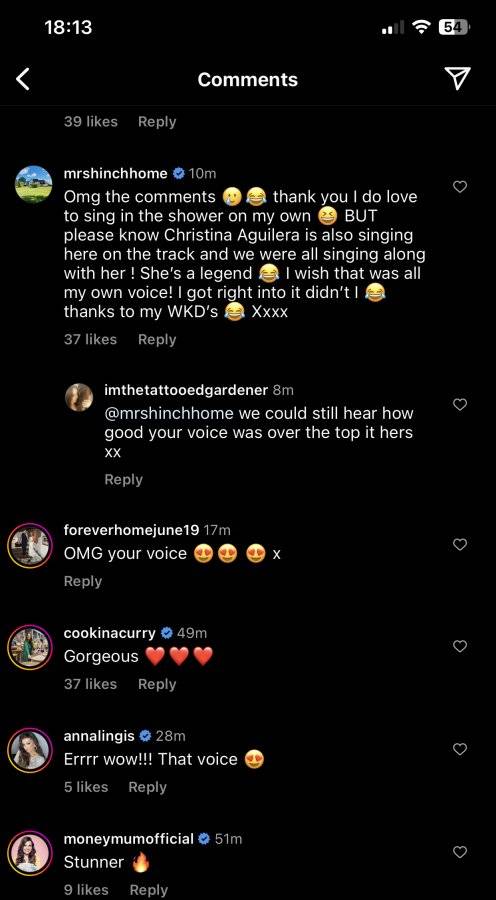Tap the @mrshinchhome mention in the reply
Viewport: 496px width, 900px height.
tap(169, 413)
